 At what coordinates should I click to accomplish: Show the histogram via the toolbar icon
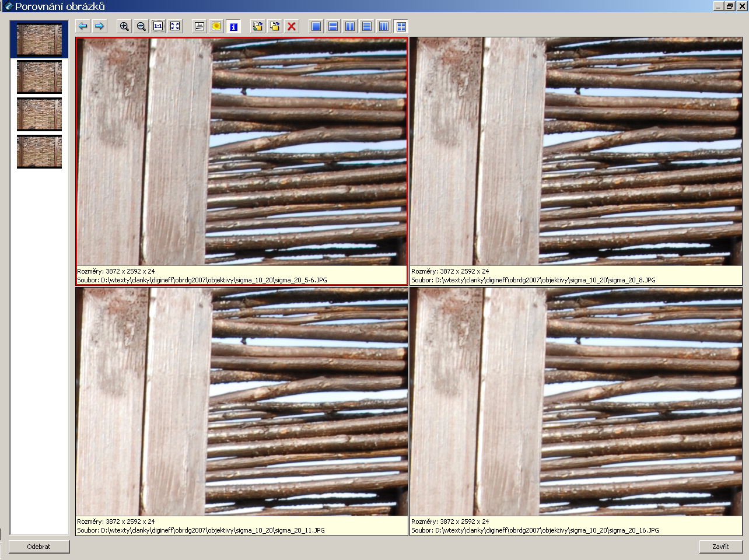click(x=199, y=26)
